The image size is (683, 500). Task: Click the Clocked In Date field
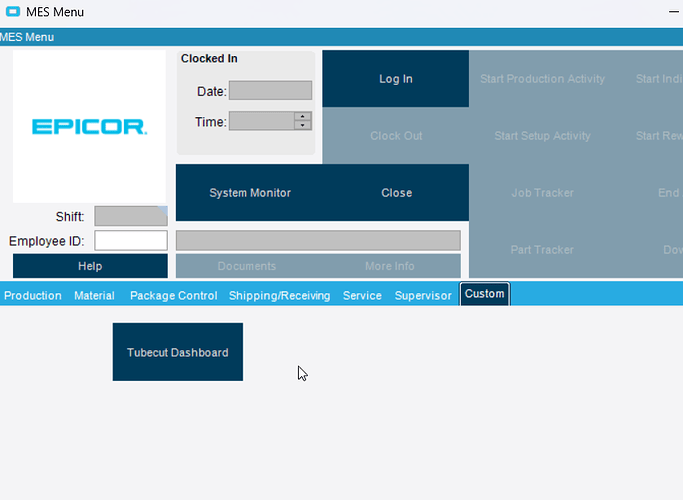point(270,90)
